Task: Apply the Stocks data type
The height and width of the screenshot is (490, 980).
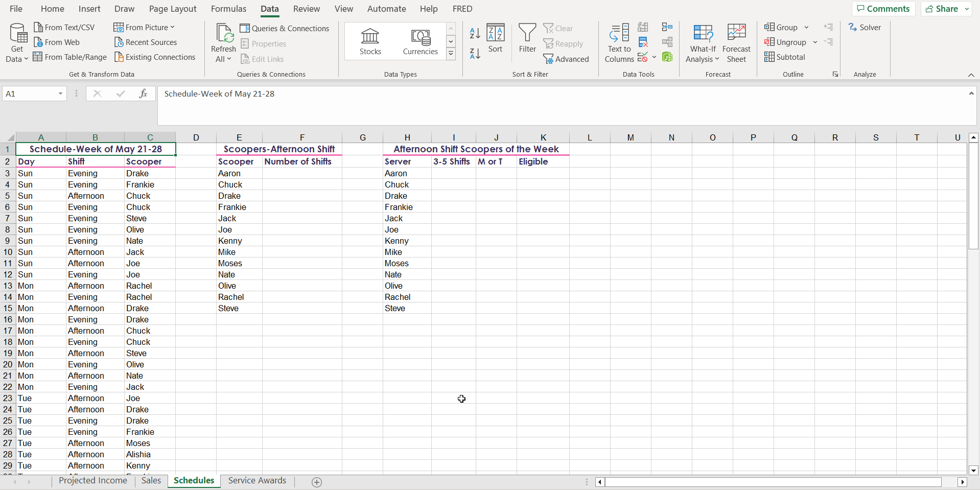Action: coord(370,41)
